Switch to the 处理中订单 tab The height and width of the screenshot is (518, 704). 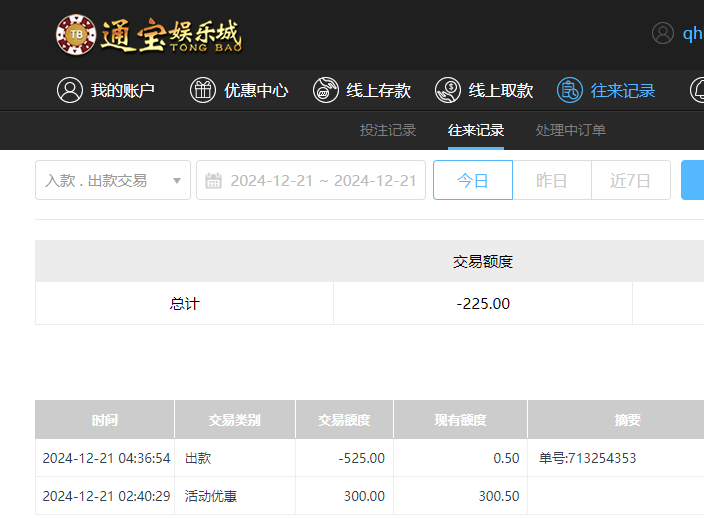[571, 130]
